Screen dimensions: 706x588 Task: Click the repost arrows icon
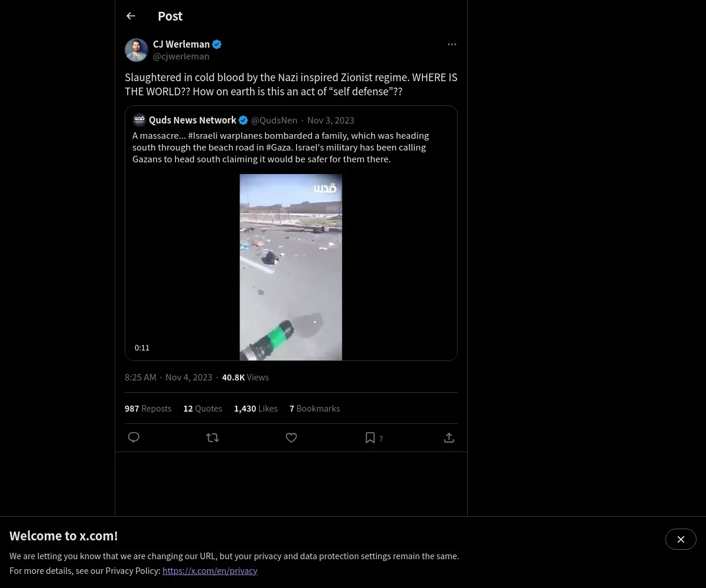tap(212, 437)
